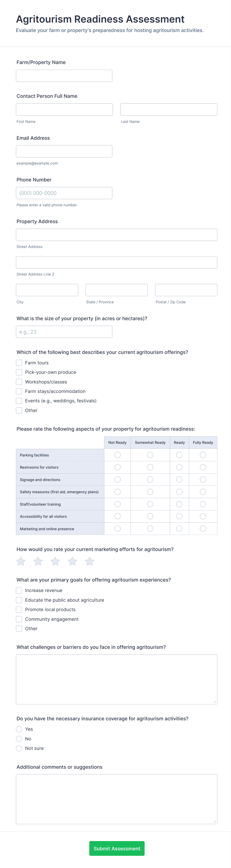Rate Restrooms for visitors Fully Ready

203,467
